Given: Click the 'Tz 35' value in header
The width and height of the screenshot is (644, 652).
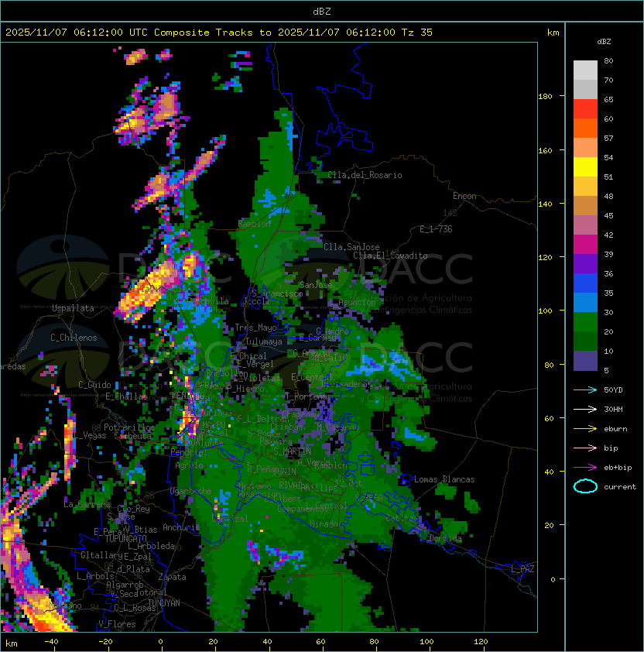Looking at the screenshot, I should click(x=417, y=33).
